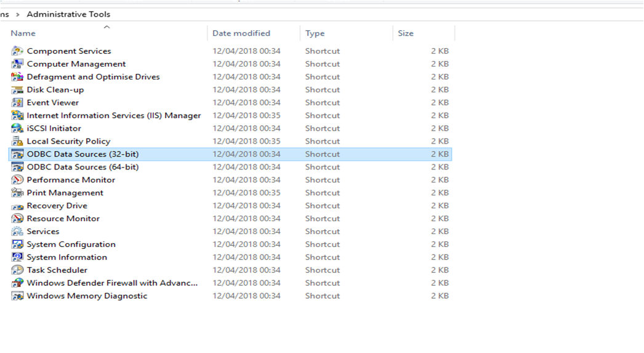Select the Recovery Drive name
644x353 pixels.
57,206
